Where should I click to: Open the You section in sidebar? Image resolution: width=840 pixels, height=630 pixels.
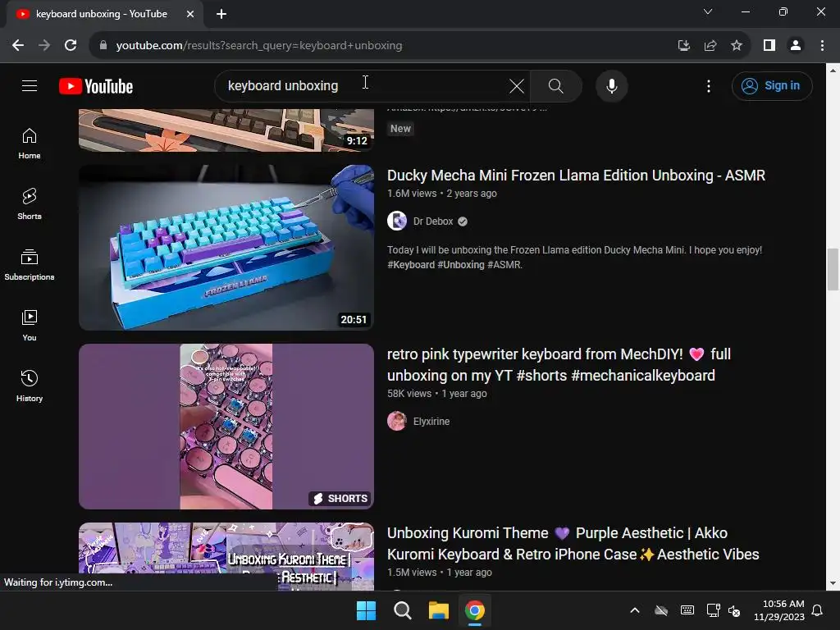pyautogui.click(x=30, y=325)
